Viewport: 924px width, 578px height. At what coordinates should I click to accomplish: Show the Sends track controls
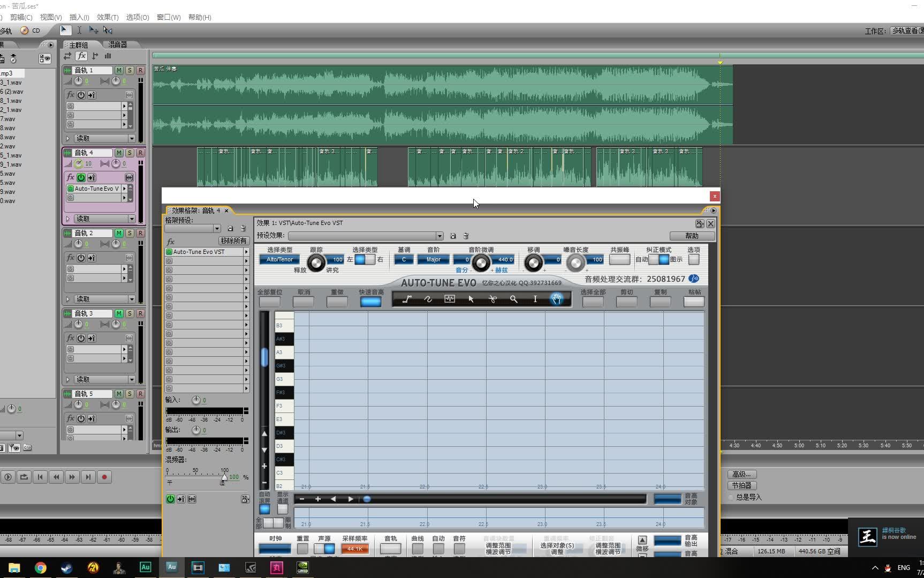pyautogui.click(x=95, y=56)
